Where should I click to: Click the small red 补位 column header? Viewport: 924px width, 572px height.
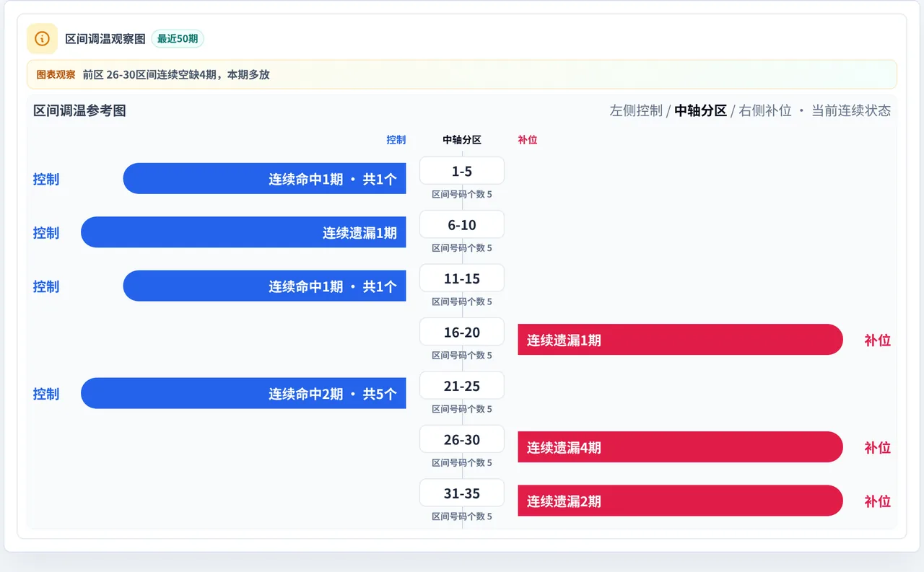(x=528, y=140)
